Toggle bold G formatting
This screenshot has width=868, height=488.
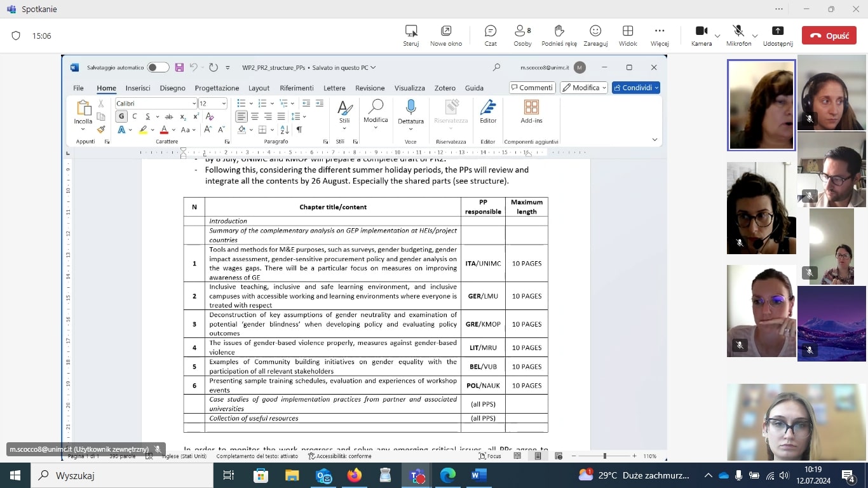(x=121, y=116)
